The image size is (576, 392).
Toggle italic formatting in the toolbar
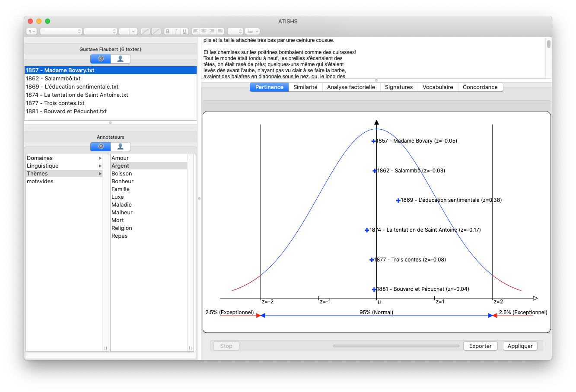176,32
